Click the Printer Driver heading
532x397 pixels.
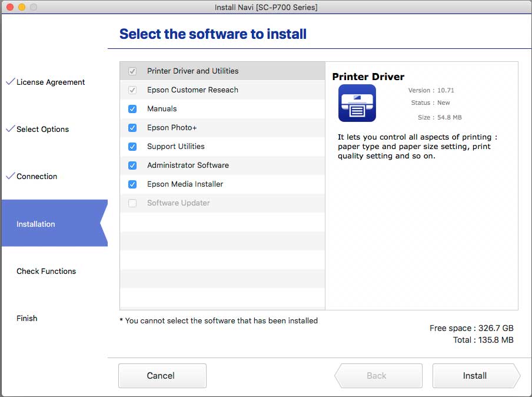pyautogui.click(x=368, y=77)
